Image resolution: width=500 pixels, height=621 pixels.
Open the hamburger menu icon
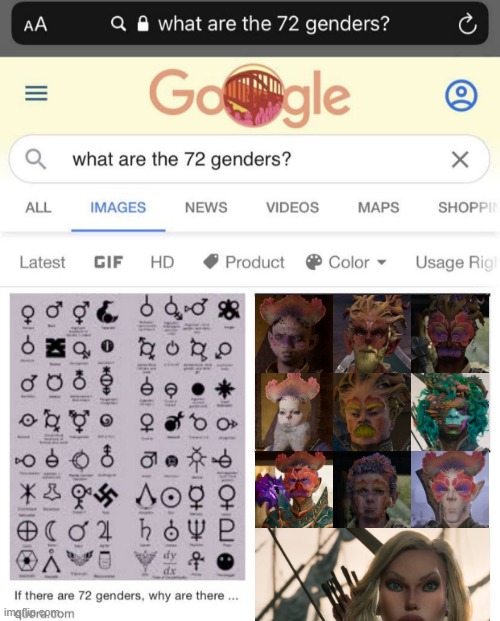(x=36, y=93)
